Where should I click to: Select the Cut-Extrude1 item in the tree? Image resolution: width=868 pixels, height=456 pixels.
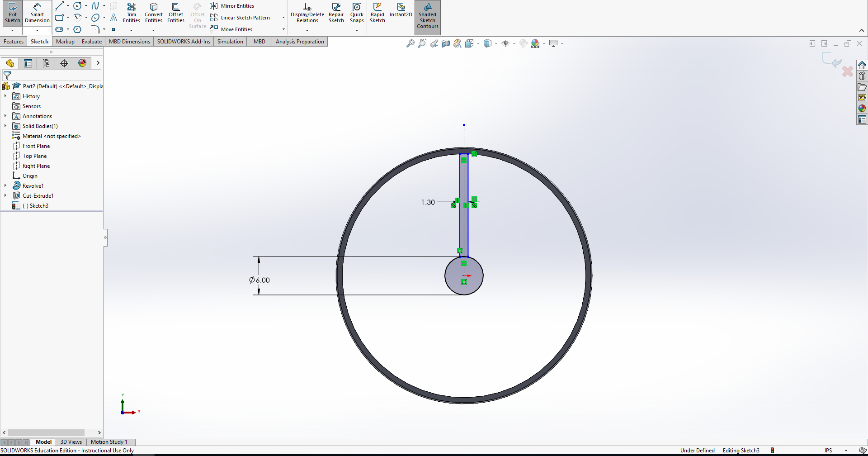[38, 195]
